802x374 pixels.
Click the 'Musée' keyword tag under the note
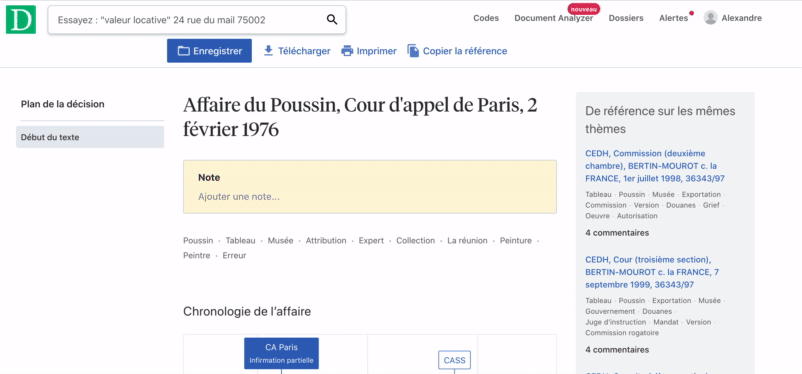coord(280,240)
